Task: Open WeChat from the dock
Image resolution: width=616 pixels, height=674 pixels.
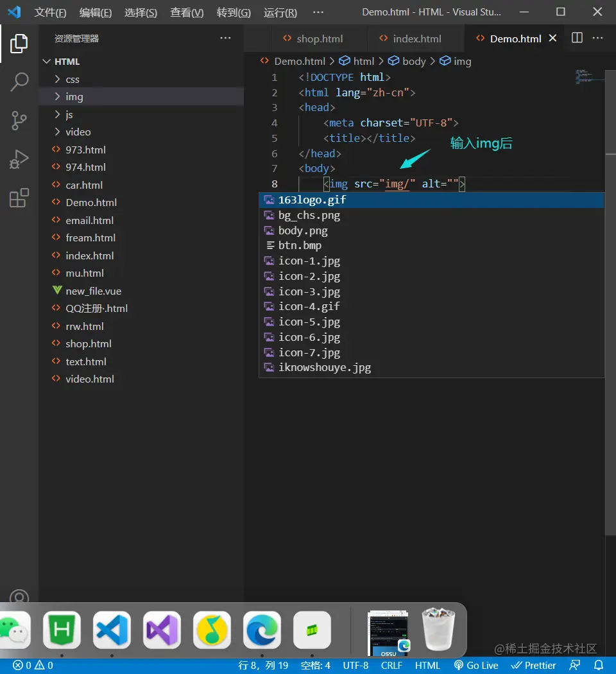Action: point(15,630)
